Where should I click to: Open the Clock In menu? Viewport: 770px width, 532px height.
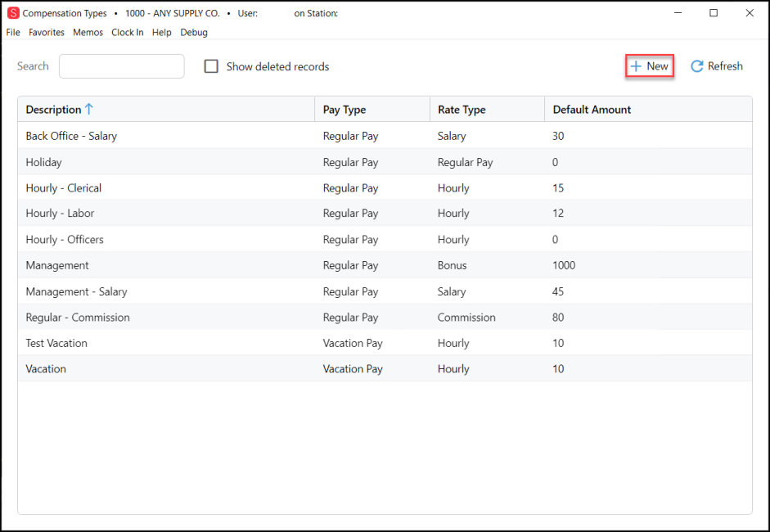click(x=128, y=33)
